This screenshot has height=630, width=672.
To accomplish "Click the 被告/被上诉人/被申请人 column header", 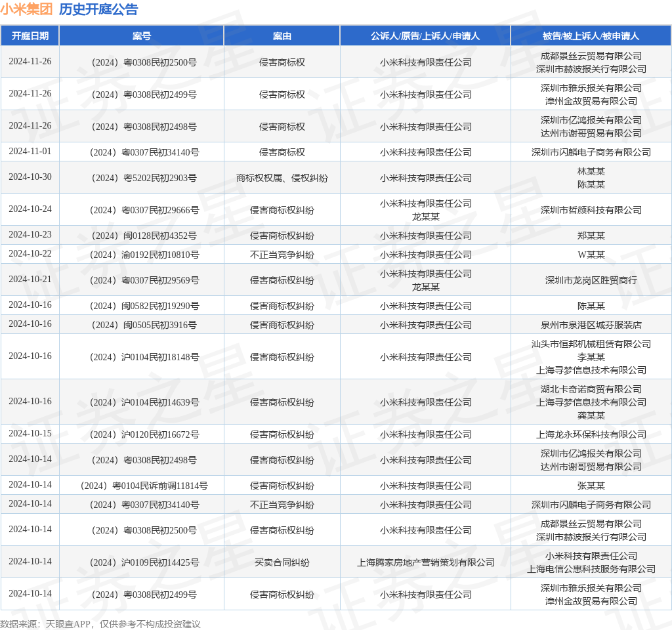I will (x=591, y=36).
